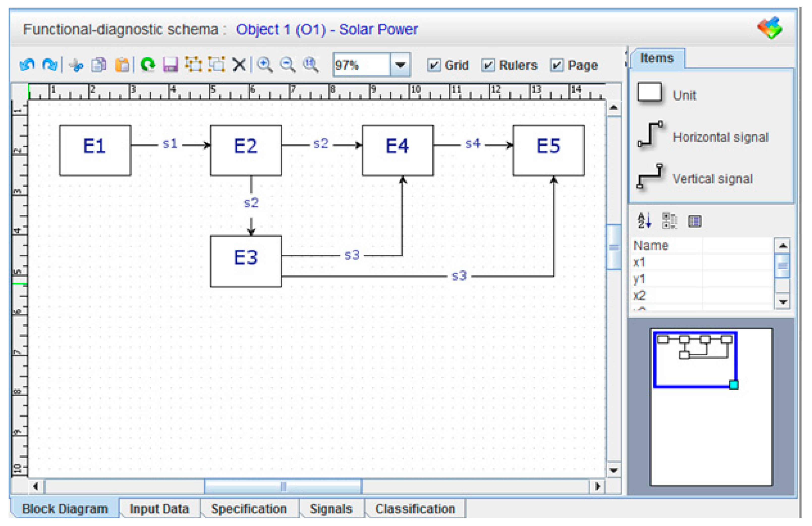
Task: Click the canvas vertical scrollbar up arrow
Action: point(613,108)
